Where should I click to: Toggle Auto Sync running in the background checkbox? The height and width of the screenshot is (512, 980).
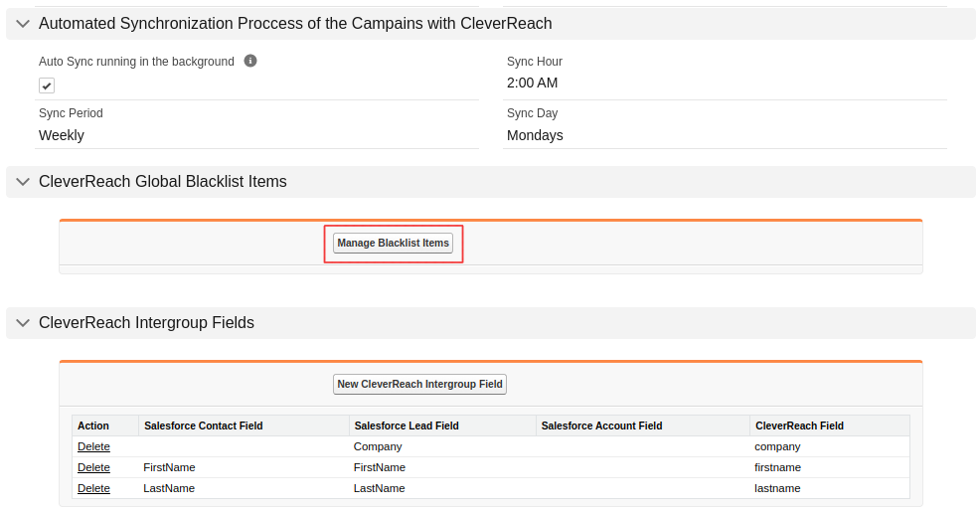pos(47,85)
